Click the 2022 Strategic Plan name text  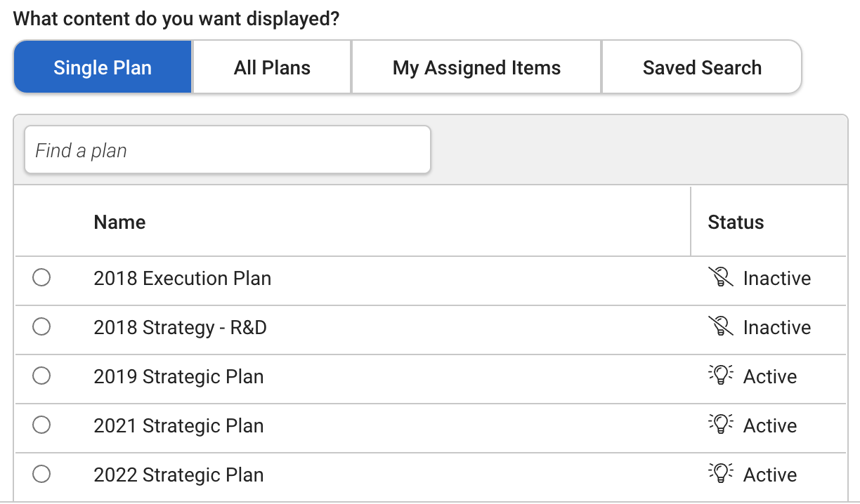pyautogui.click(x=179, y=475)
